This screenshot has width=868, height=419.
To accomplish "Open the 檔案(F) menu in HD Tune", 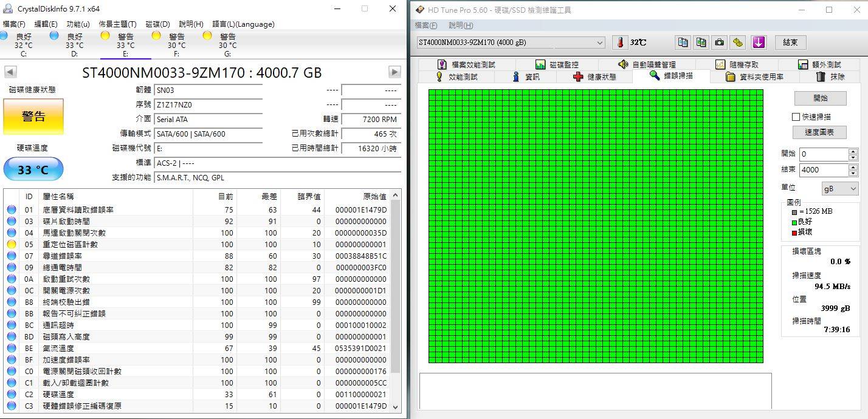I will click(425, 26).
